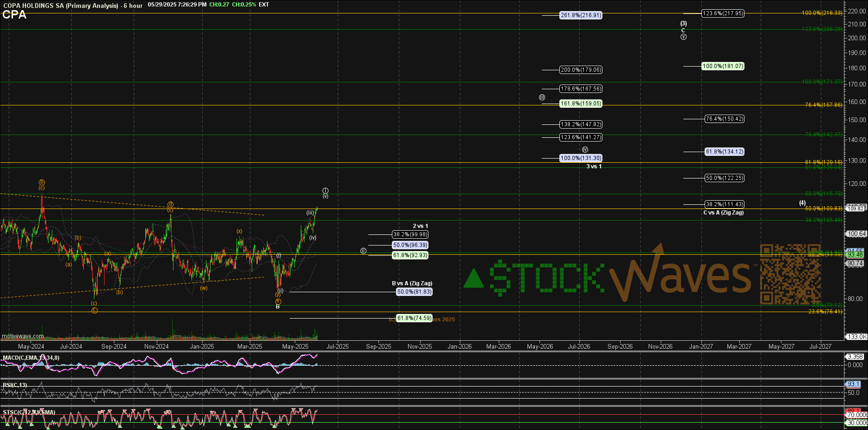Select the 80.00 price scale value
The width and height of the screenshot is (868, 430).
coord(855,299)
